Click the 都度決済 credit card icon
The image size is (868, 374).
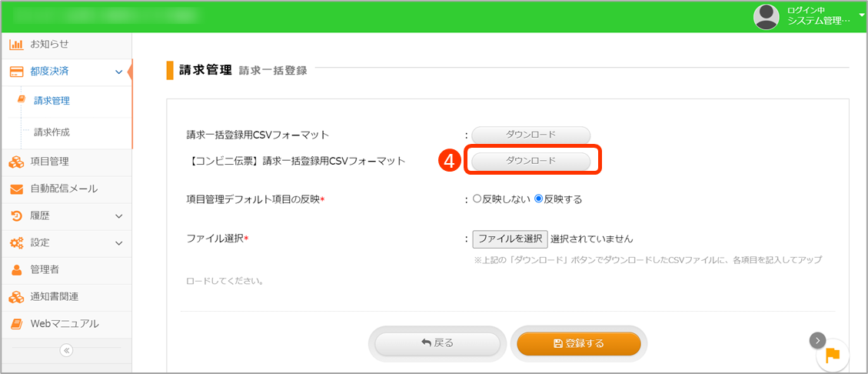[x=16, y=72]
